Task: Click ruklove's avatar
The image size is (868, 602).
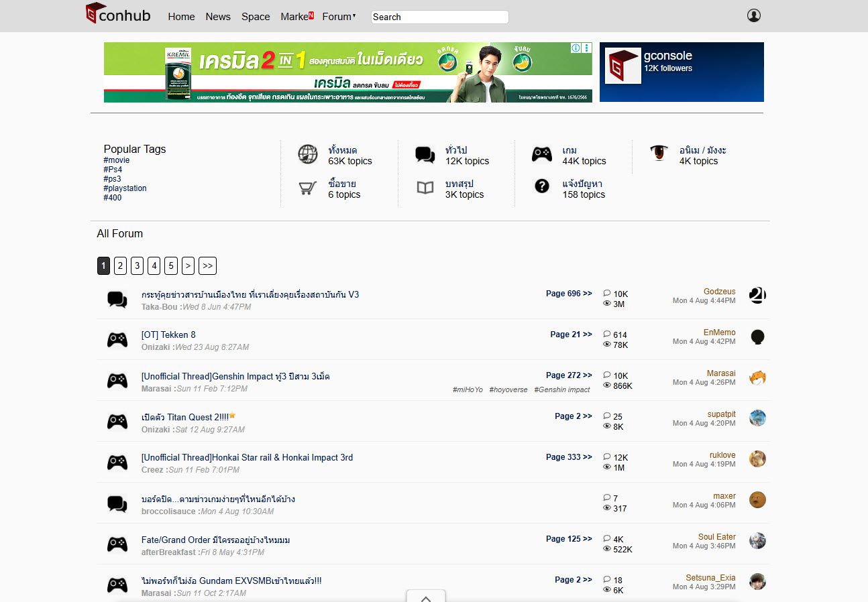Action: tap(757, 459)
